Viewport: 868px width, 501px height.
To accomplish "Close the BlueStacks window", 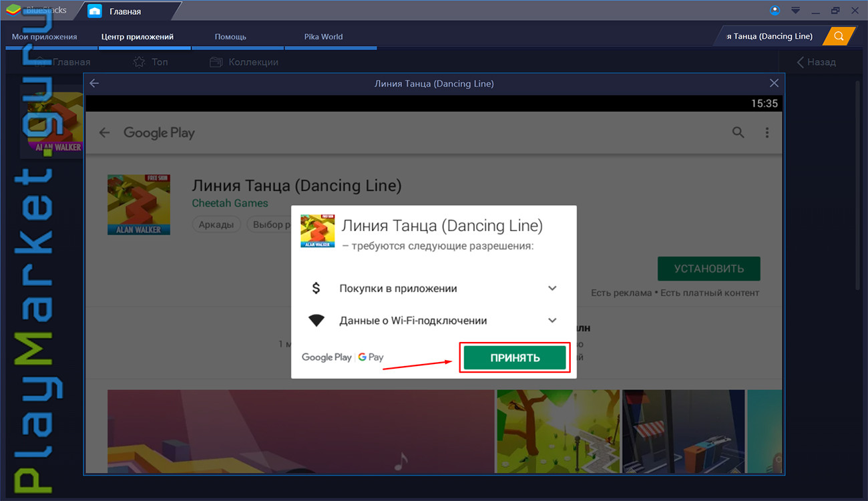I will 854,10.
